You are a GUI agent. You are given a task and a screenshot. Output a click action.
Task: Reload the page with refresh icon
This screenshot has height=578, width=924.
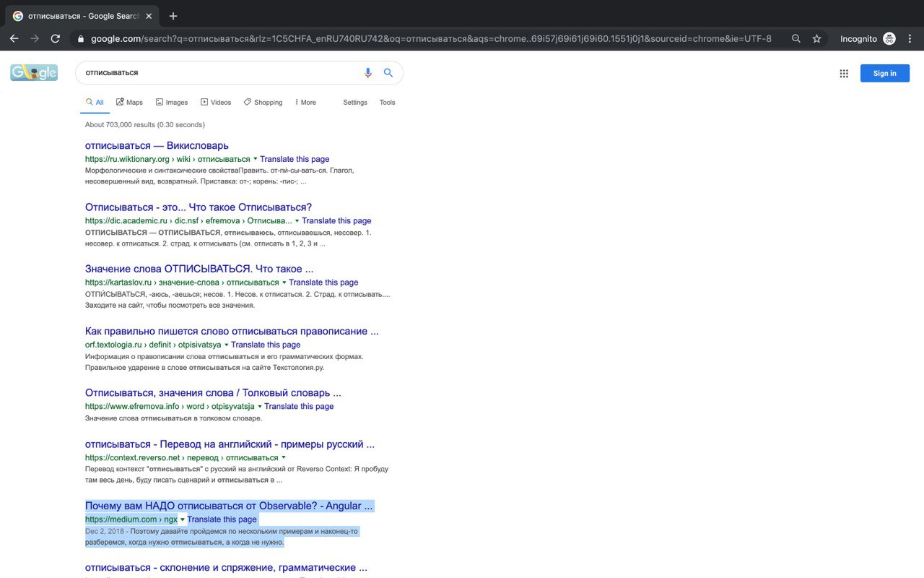pos(56,39)
